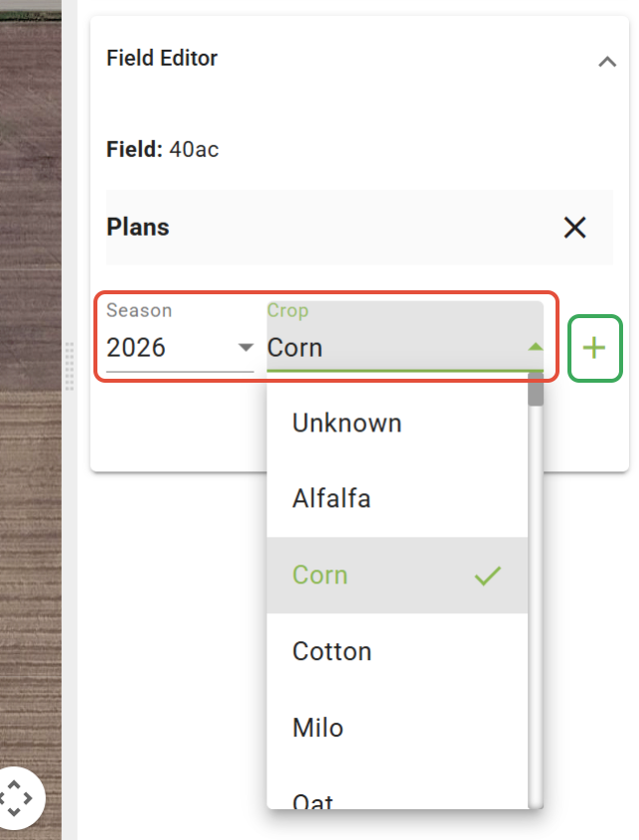
Task: Select Oat from the crop list
Action: pyautogui.click(x=313, y=800)
